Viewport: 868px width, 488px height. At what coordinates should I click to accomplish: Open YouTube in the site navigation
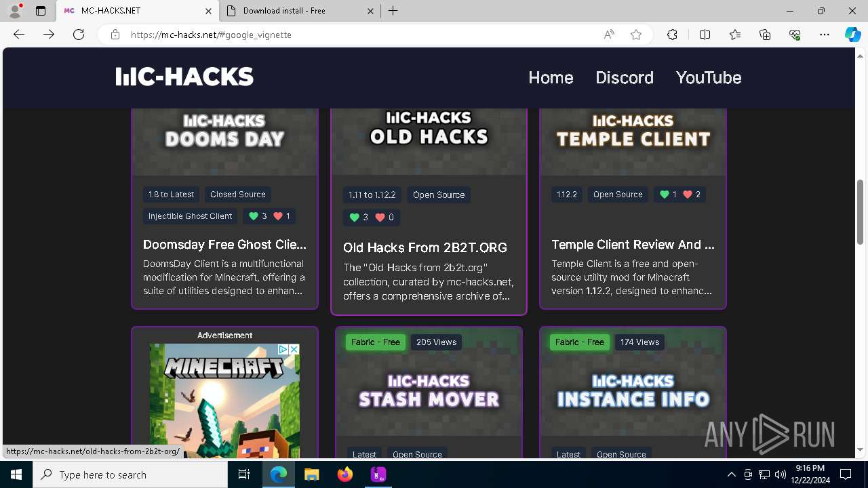tap(709, 77)
